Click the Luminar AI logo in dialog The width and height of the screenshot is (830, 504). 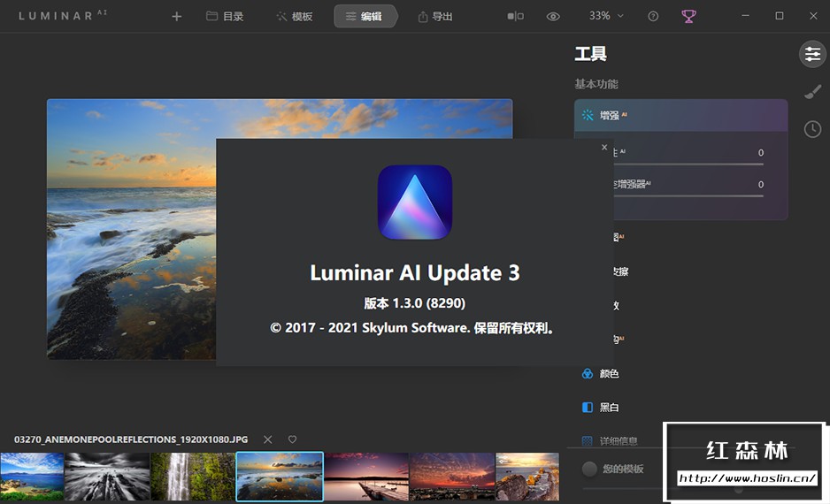click(x=414, y=202)
